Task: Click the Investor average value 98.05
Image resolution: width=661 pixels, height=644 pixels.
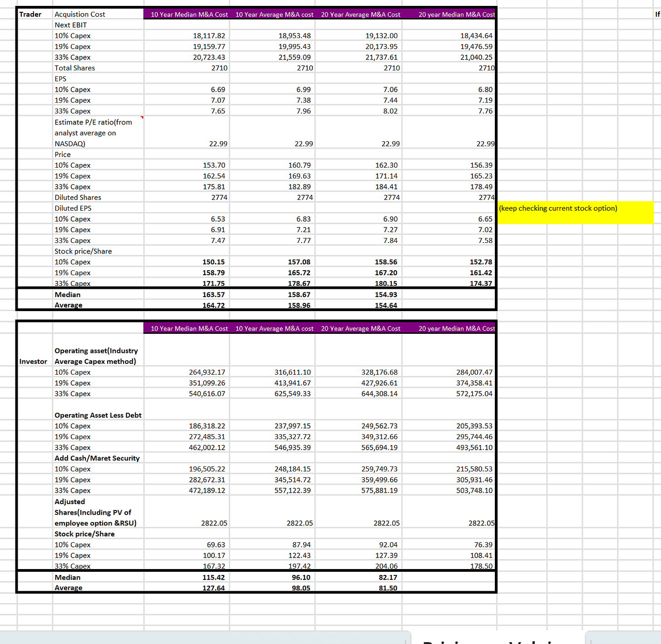Action: click(301, 588)
